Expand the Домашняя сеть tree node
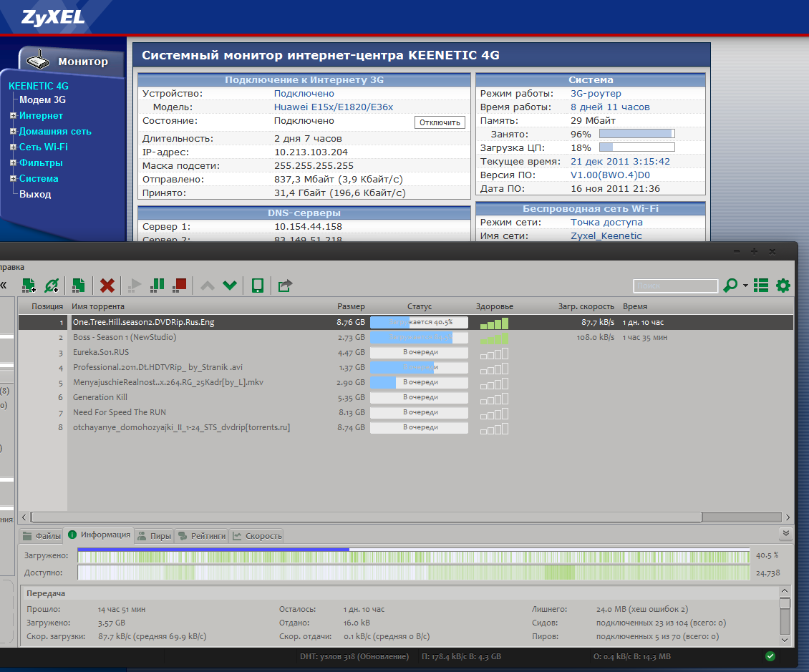 pyautogui.click(x=14, y=132)
